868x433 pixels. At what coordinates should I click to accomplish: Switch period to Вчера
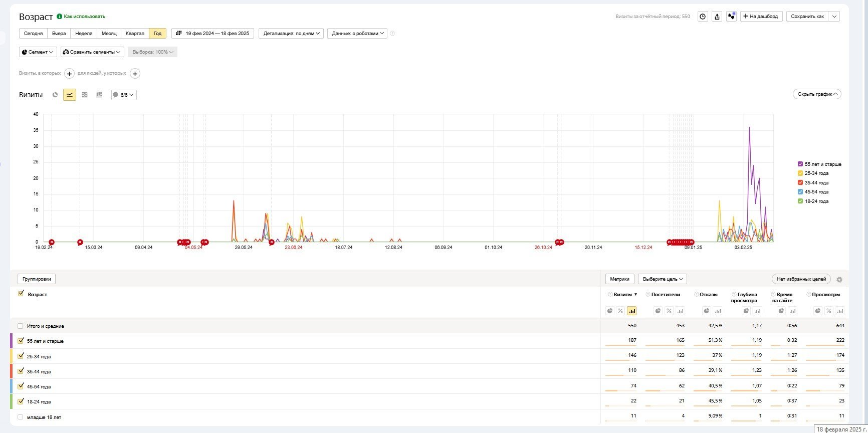tap(59, 34)
